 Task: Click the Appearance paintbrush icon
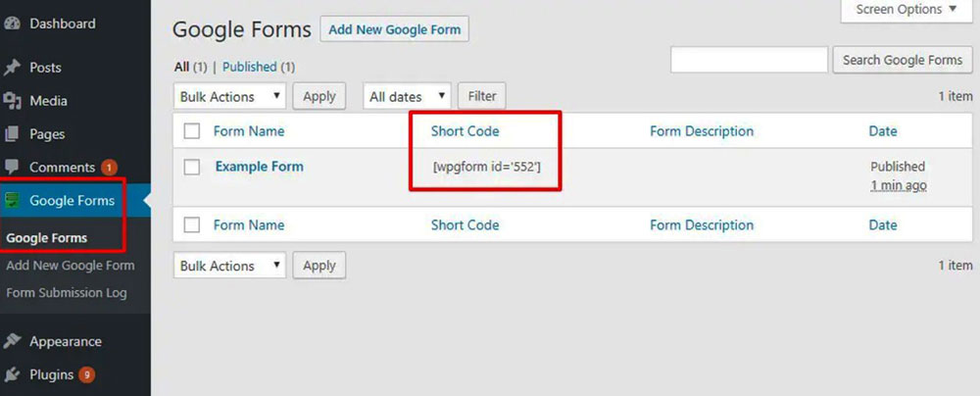(13, 342)
